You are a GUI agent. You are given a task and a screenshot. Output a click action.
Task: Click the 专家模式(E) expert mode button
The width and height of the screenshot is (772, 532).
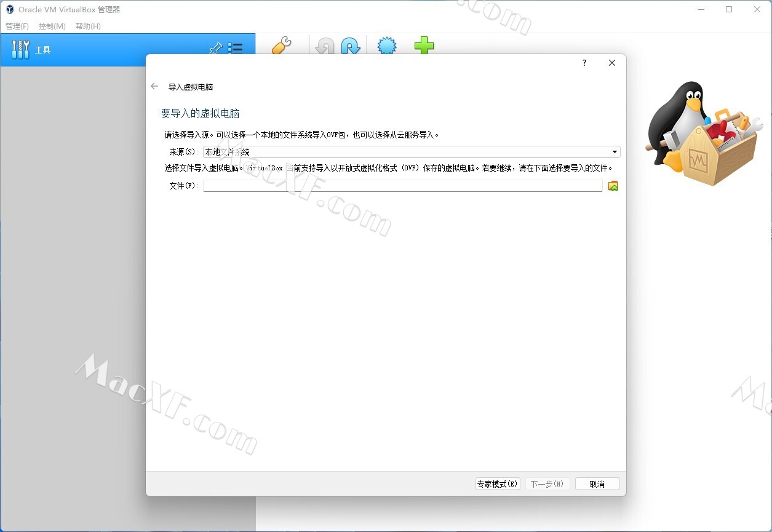coord(498,484)
